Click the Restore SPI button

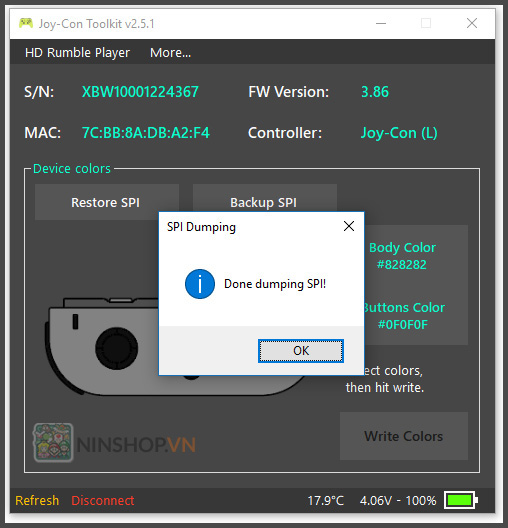click(106, 202)
